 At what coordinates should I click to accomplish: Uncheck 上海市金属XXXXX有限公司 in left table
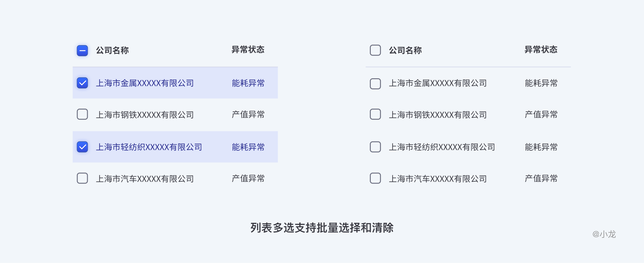pyautogui.click(x=82, y=83)
